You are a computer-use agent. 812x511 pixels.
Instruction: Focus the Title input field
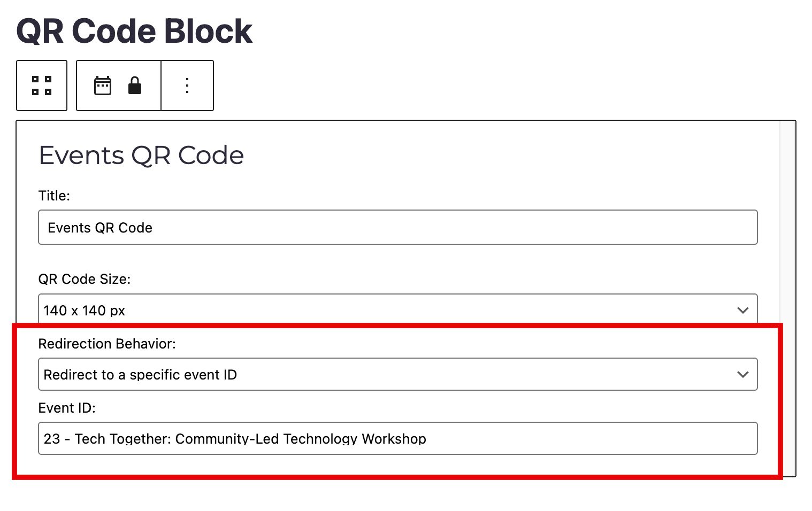pyautogui.click(x=397, y=228)
